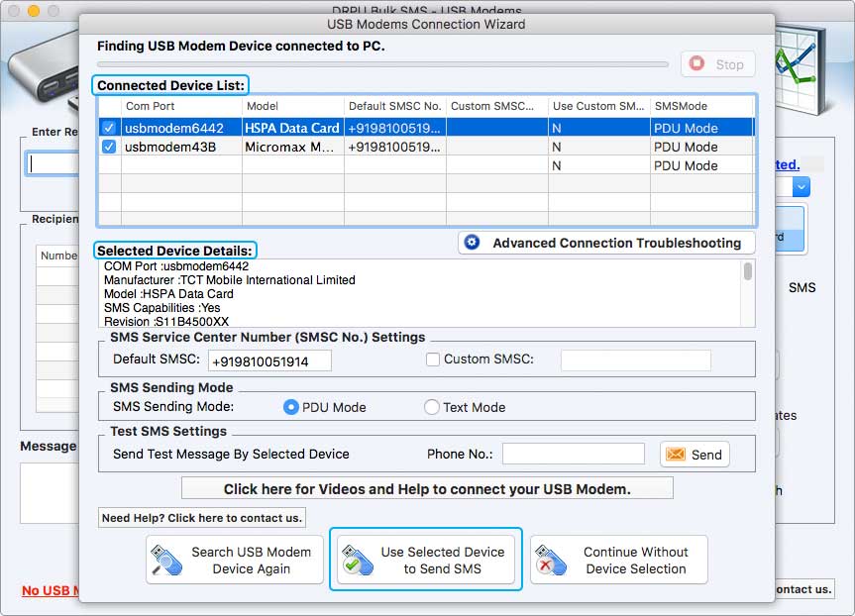Click the USB magnifier icon for Search Again
This screenshot has height=616, width=855.
166,560
